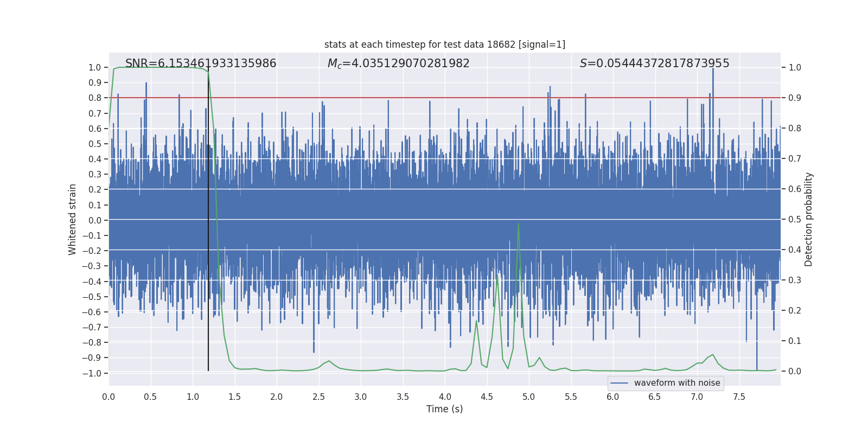
Task: Click Detection probability tick label 0.7
Action: [795, 159]
